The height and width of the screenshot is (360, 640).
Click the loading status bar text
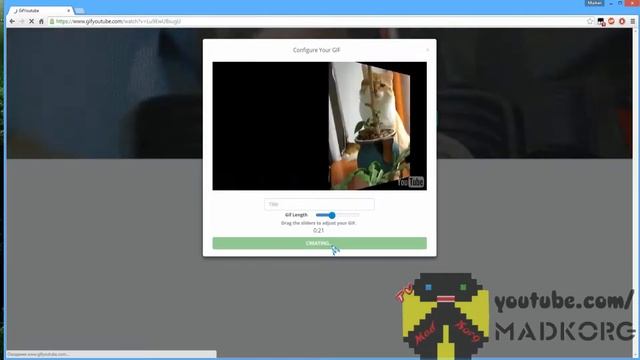(x=39, y=354)
